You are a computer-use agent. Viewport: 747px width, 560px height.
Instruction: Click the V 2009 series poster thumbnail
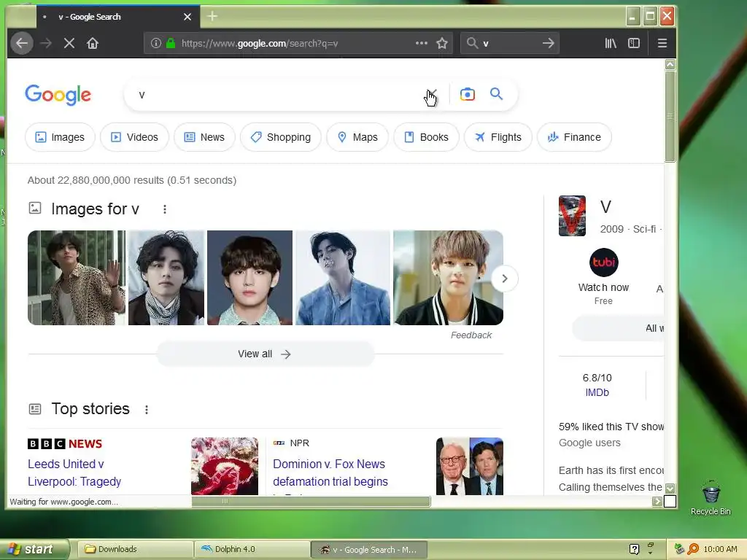572,216
